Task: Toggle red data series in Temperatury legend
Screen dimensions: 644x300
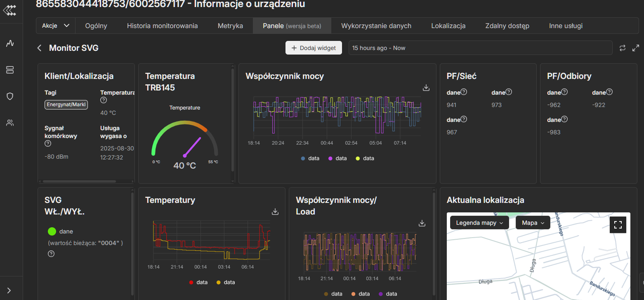Action: (198, 282)
